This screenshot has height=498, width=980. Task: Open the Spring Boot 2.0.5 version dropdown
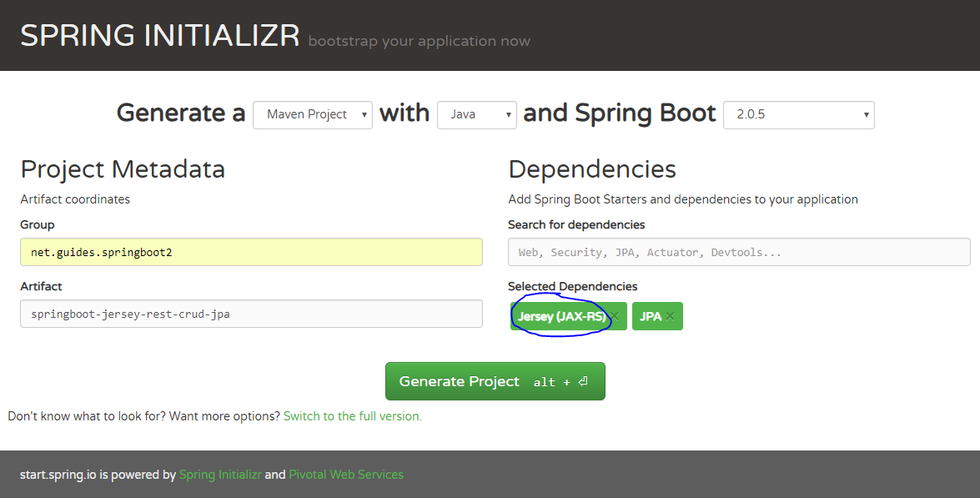pos(798,114)
